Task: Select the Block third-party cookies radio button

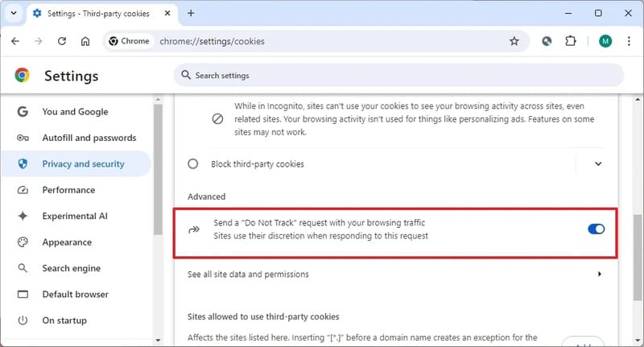Action: 192,164
